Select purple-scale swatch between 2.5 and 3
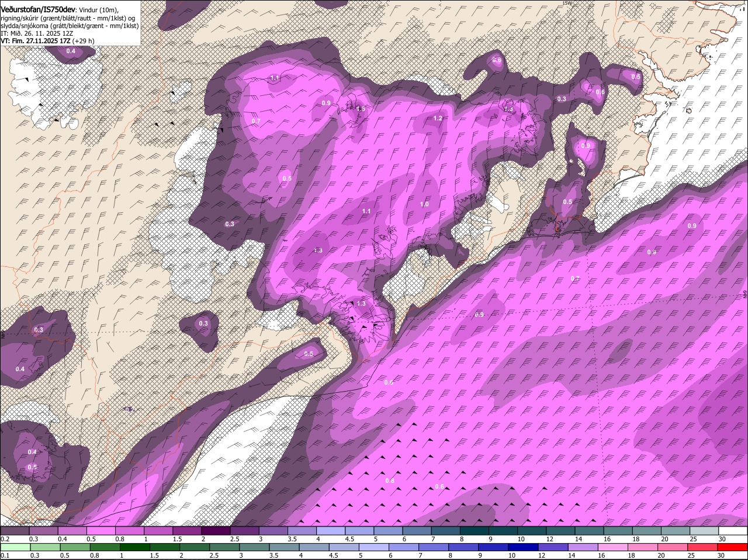 pyautogui.click(x=244, y=531)
